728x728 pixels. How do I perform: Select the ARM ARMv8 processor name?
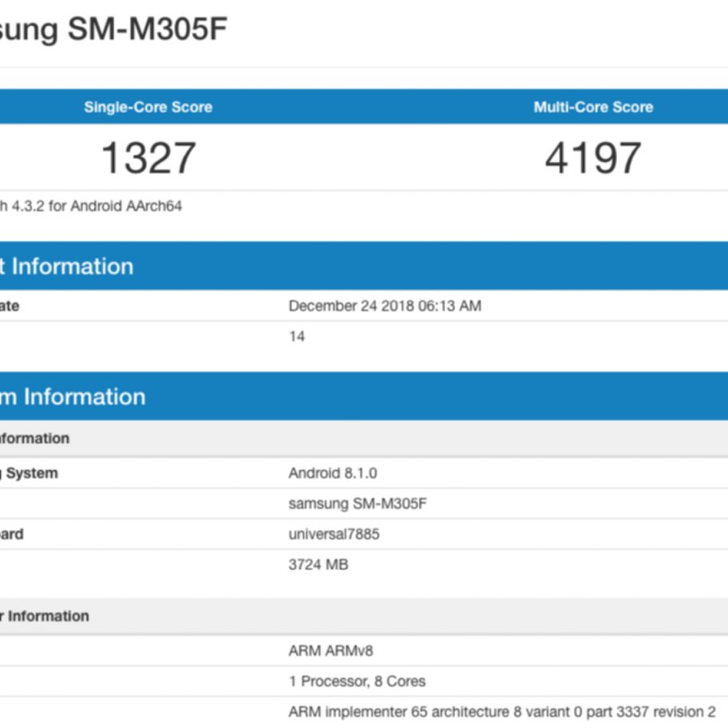click(x=330, y=651)
